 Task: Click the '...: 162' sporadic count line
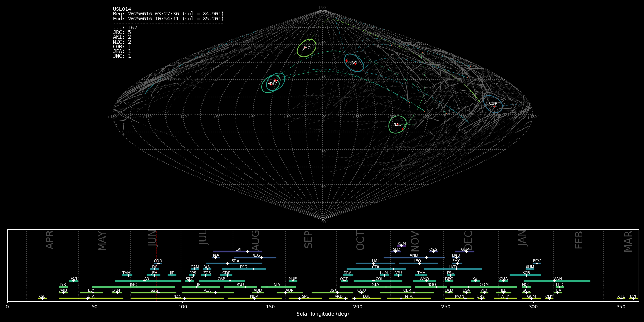click(x=125, y=28)
